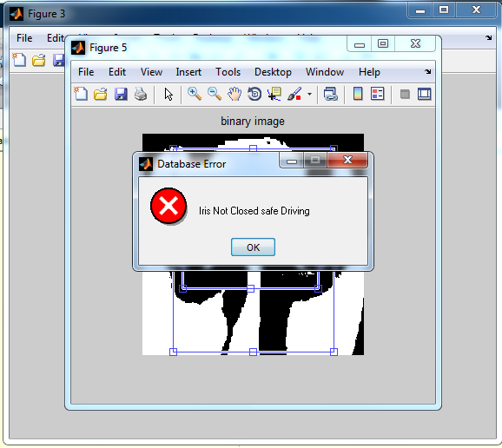Open Edit menu in Figure 5
Image resolution: width=502 pixels, height=448 pixels.
click(117, 72)
